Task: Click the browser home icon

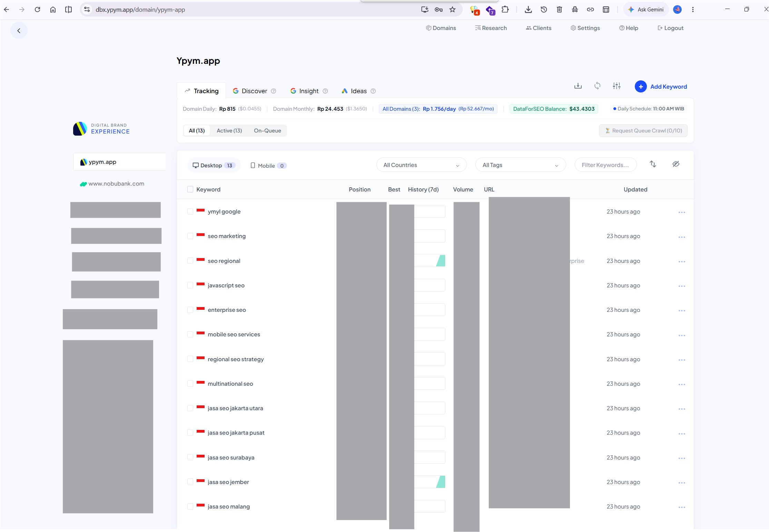Action: [x=53, y=10]
